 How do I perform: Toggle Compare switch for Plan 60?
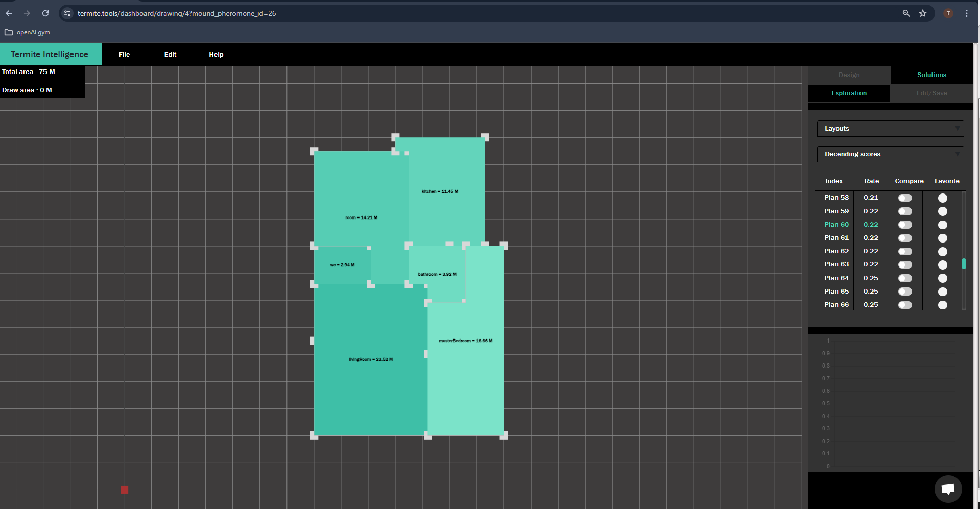click(905, 225)
